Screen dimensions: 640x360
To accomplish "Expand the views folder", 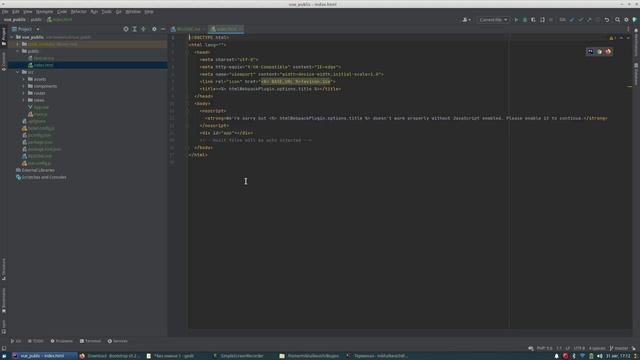I will click(24, 100).
